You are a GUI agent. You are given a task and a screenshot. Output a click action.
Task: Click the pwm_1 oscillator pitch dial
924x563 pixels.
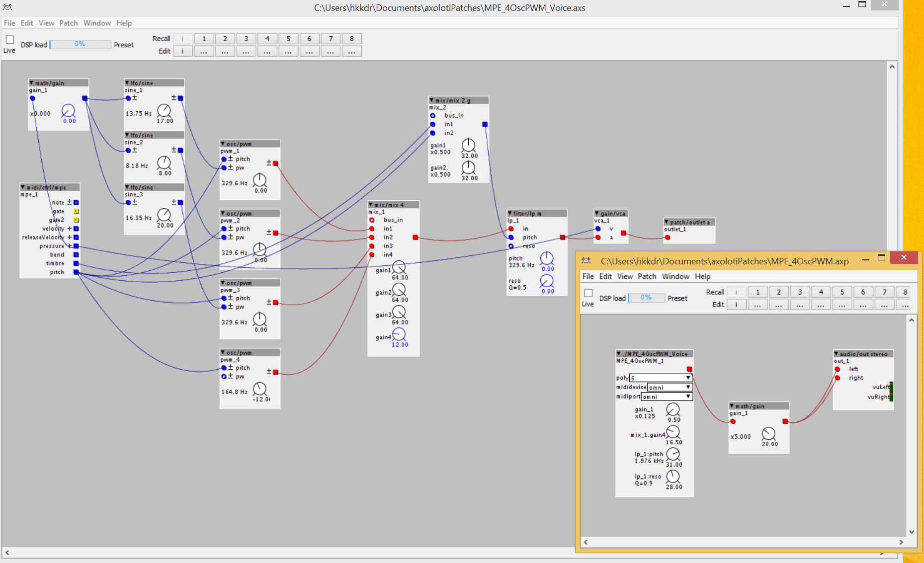point(259,180)
